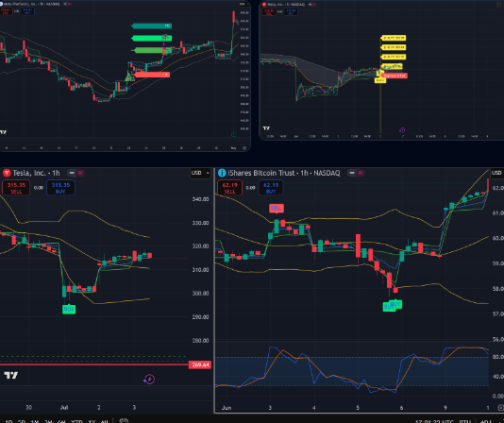The height and width of the screenshot is (423, 504).
Task: Click the red SELL signal label on iShares chart
Action: coord(277,209)
